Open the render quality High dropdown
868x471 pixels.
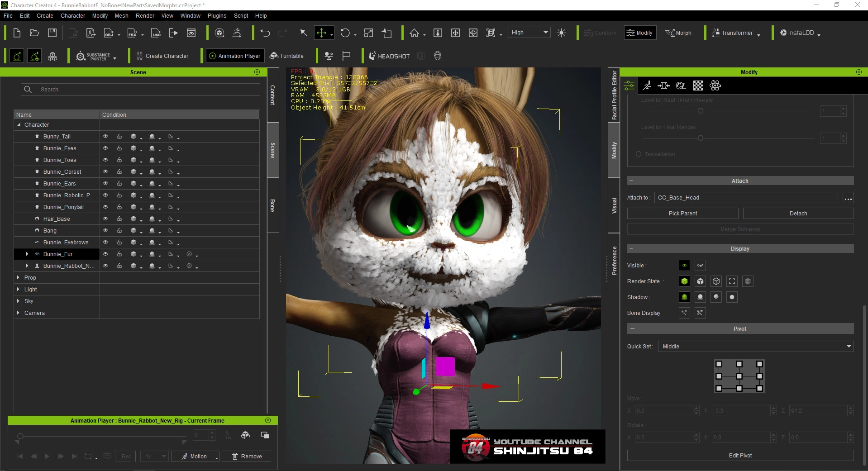529,33
